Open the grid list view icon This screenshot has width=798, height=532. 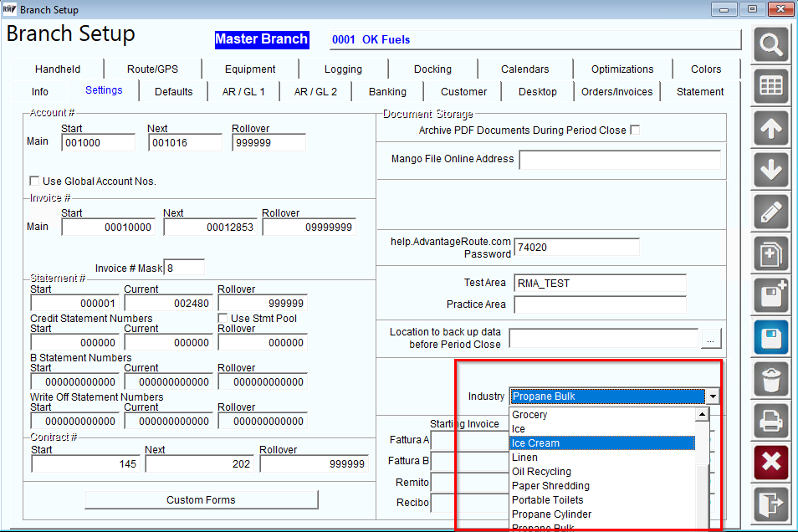771,86
